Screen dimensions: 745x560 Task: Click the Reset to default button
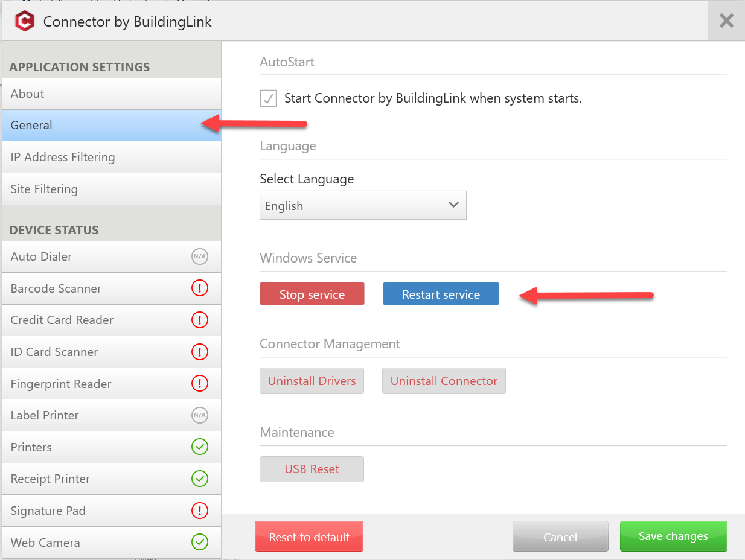[x=309, y=536]
